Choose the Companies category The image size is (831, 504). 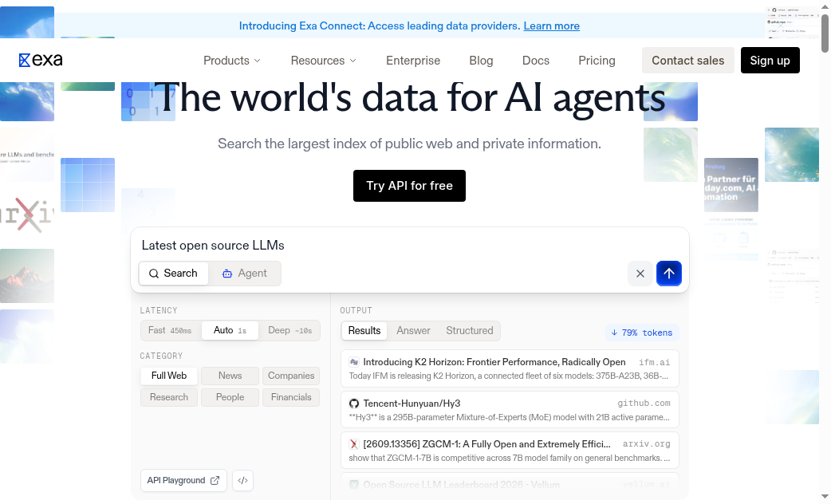[x=291, y=376]
